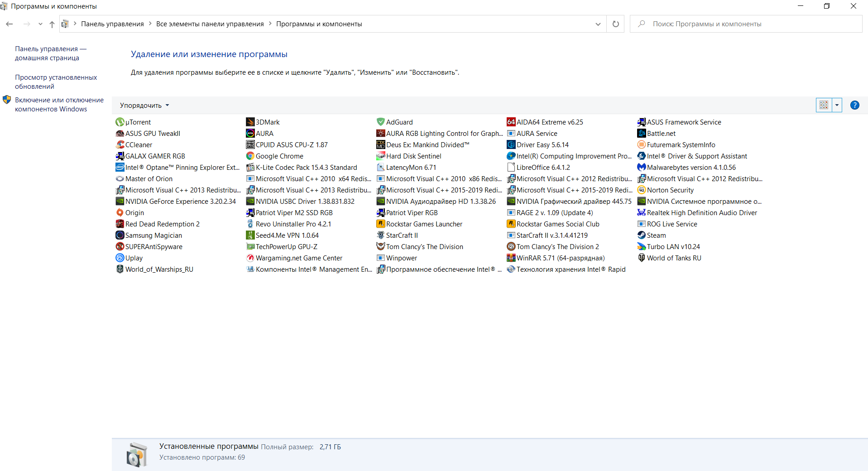Select the Tom Clancy's The Division 2 icon
The height and width of the screenshot is (471, 868).
click(x=511, y=247)
